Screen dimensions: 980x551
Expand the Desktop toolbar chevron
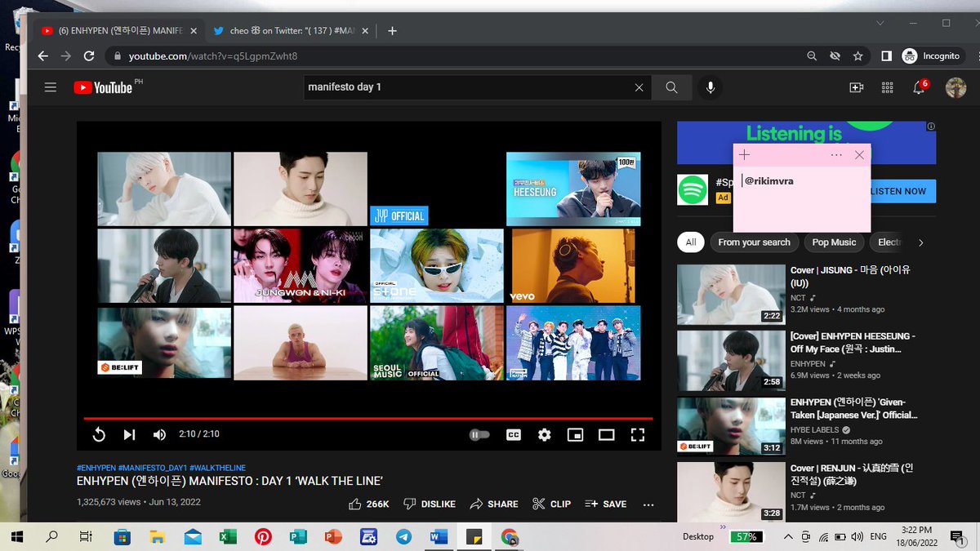[x=724, y=529]
